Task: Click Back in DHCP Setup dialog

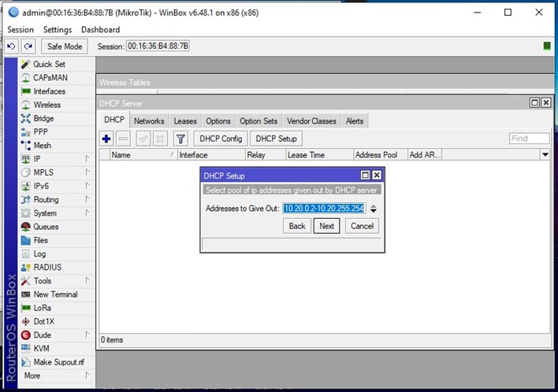Action: [x=297, y=226]
